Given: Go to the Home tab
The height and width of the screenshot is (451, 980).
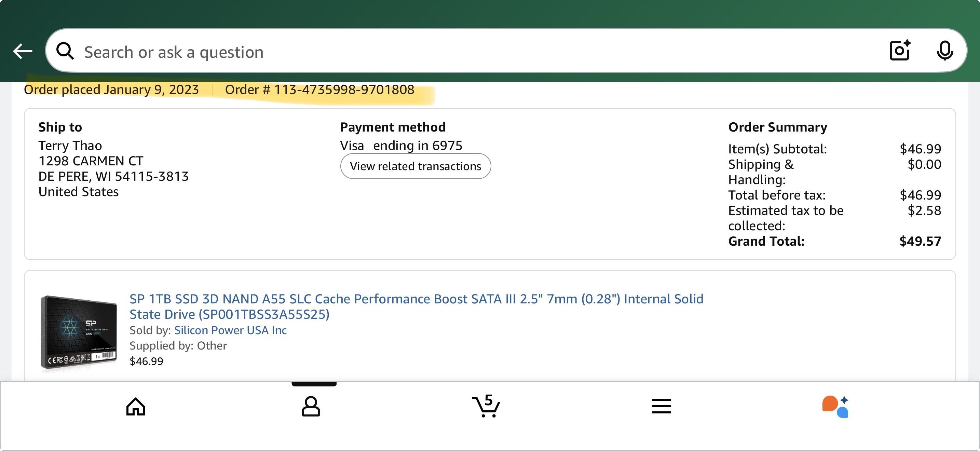Looking at the screenshot, I should click(x=136, y=407).
